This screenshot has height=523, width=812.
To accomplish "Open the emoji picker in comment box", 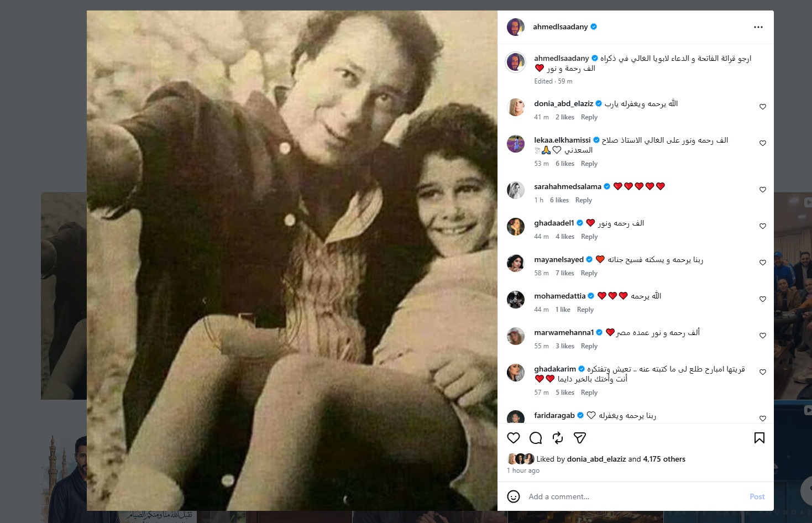I will tap(514, 496).
